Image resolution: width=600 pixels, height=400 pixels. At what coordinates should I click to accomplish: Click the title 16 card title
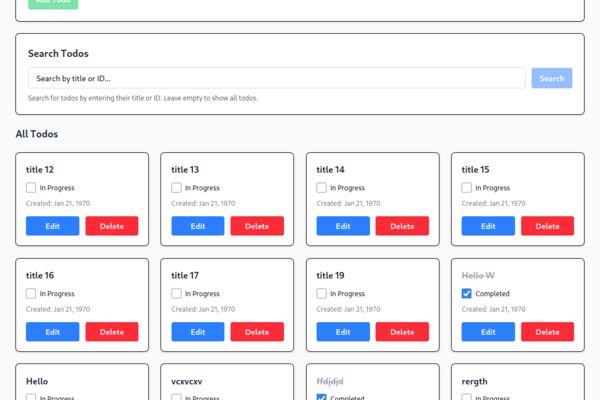[x=40, y=275]
